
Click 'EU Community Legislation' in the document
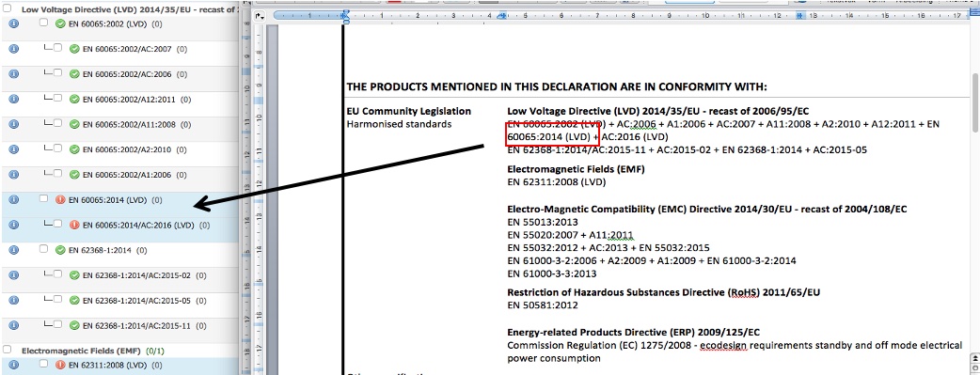[409, 111]
